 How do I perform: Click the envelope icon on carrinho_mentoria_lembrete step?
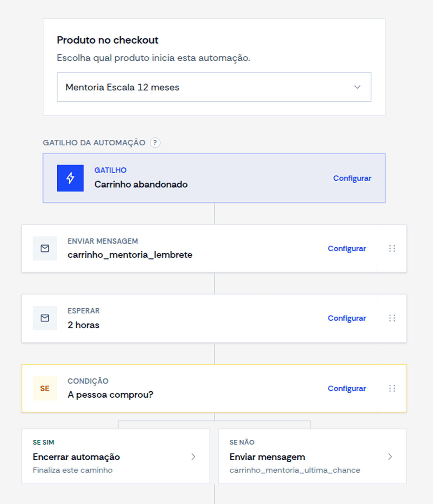click(45, 248)
